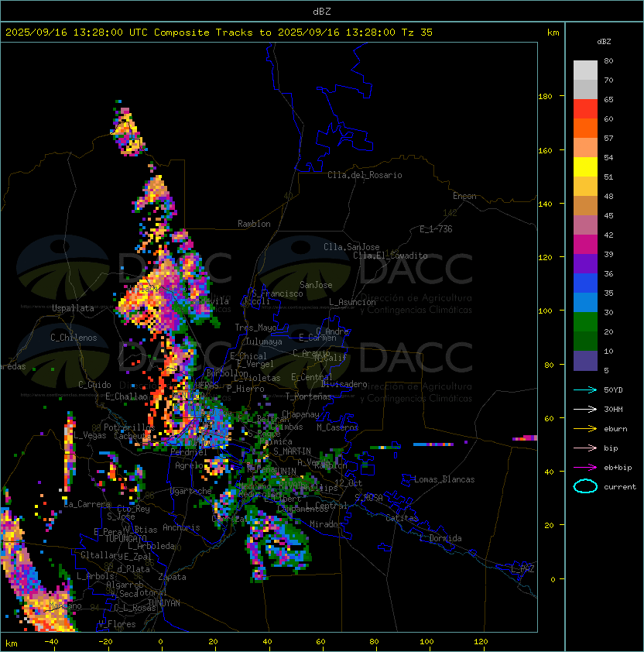Click the 'Lomas_Blancas' map label
The width and height of the screenshot is (644, 652).
pyautogui.click(x=444, y=479)
